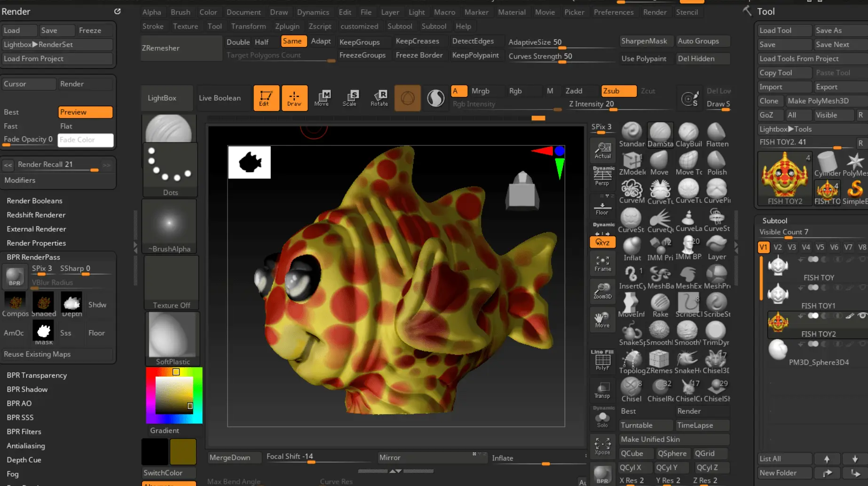This screenshot has height=486, width=868.
Task: Enable Solo mode icon
Action: [602, 419]
